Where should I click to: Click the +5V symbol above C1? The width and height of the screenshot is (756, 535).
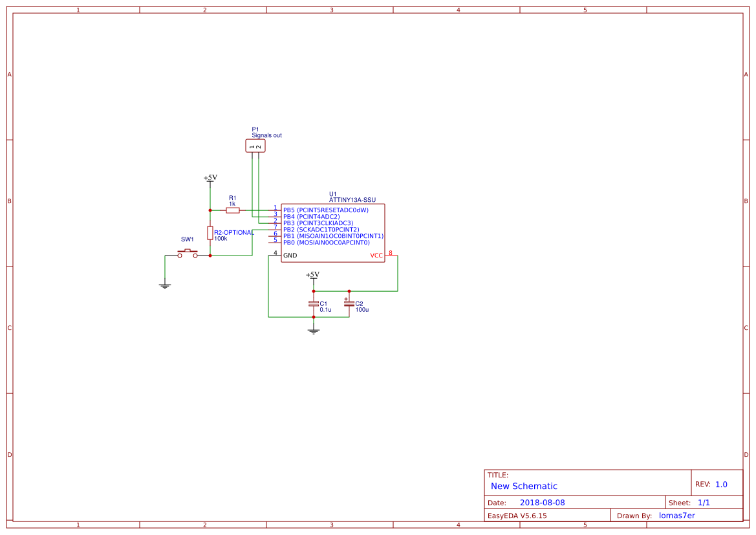[313, 278]
